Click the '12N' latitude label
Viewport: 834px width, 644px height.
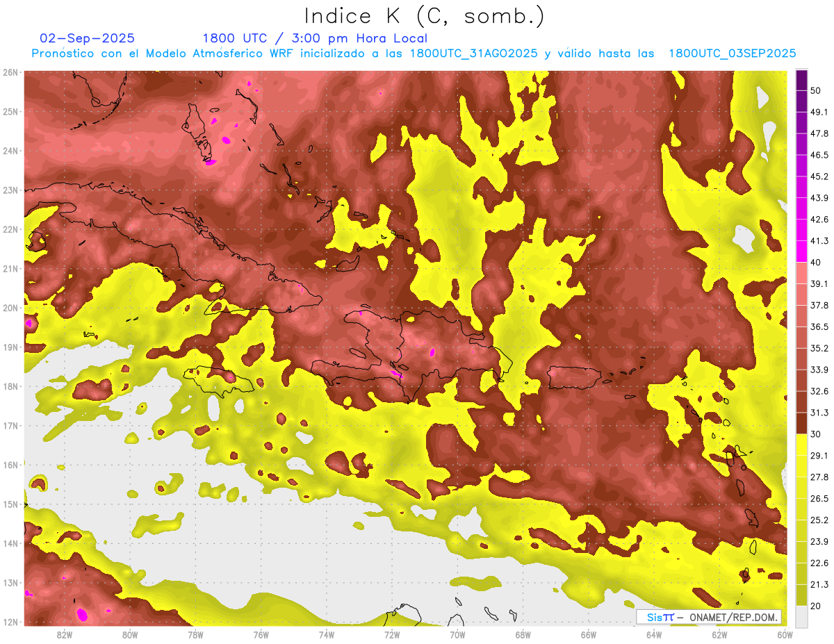click(x=10, y=622)
